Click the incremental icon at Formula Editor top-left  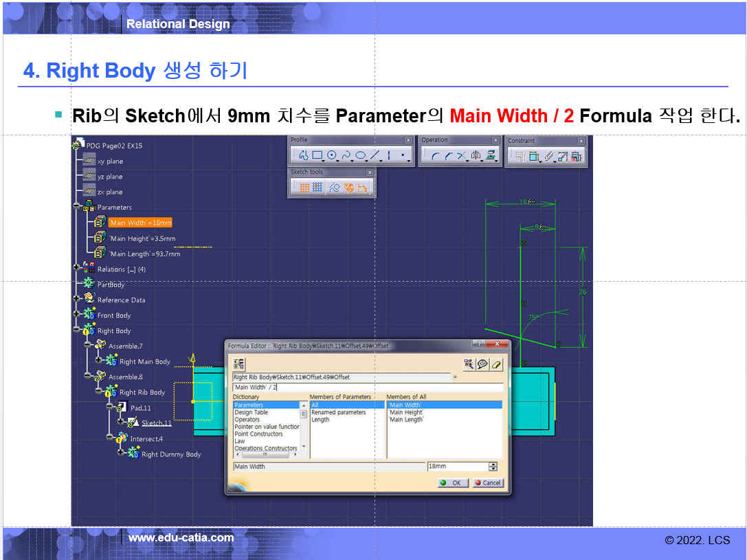click(x=239, y=364)
